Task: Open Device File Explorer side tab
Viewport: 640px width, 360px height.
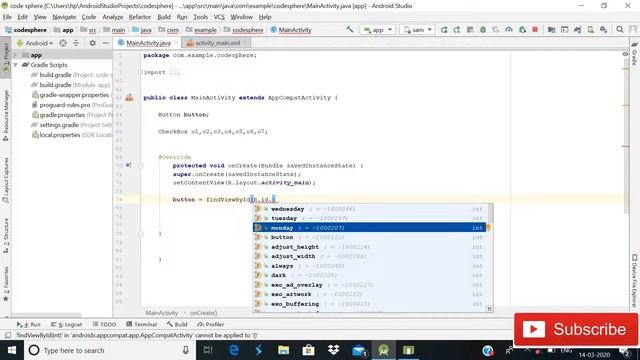Action: click(634, 281)
